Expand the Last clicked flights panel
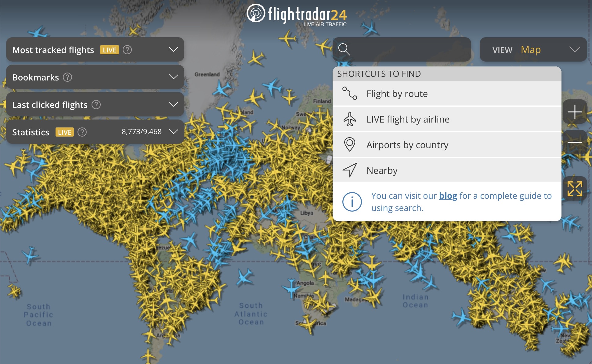592x364 pixels. (x=173, y=105)
